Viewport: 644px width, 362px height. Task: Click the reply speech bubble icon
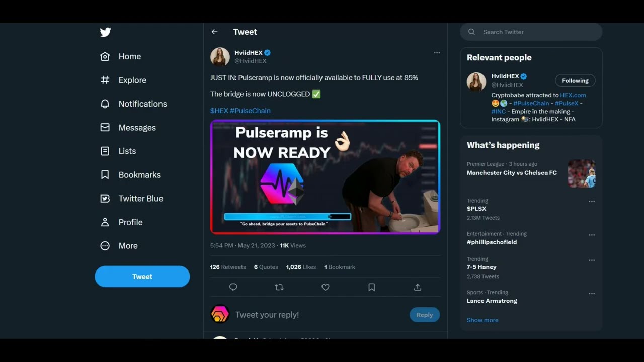pos(233,287)
